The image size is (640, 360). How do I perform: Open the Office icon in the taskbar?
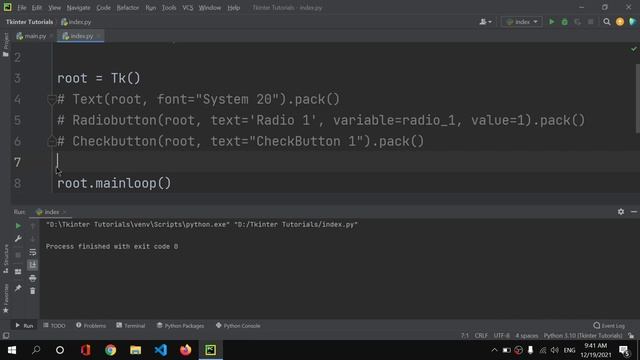point(85,350)
